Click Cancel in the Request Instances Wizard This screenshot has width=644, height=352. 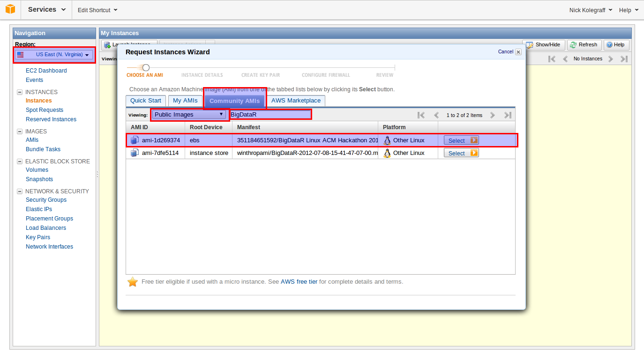[x=506, y=52]
